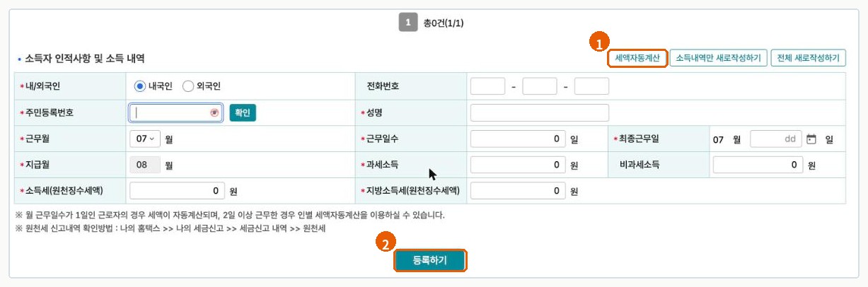The image size is (868, 287).
Task: Click the 과세소득 amount field
Action: [x=519, y=165]
